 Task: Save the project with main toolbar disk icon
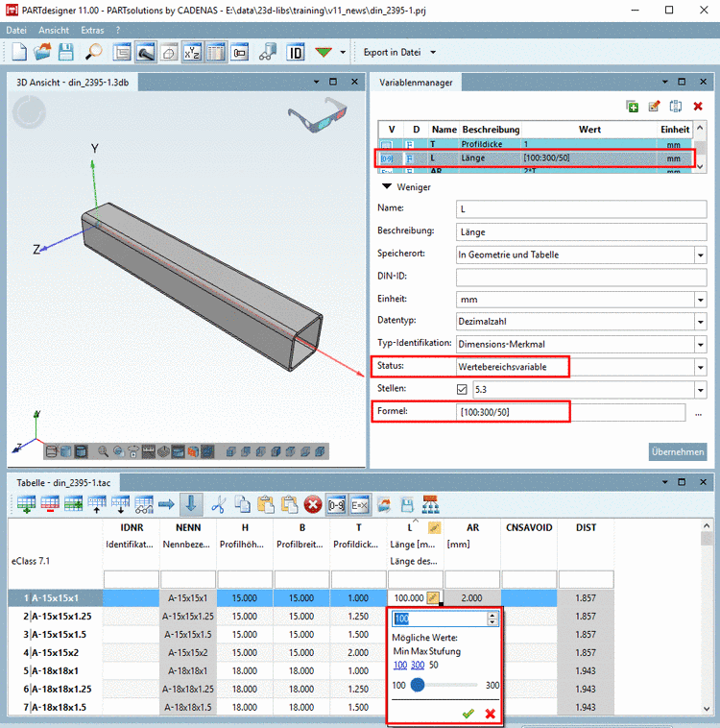(x=66, y=52)
